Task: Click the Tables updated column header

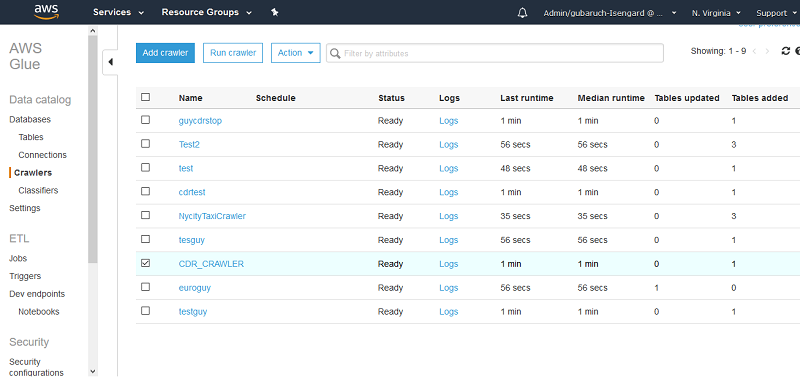Action: point(687,98)
